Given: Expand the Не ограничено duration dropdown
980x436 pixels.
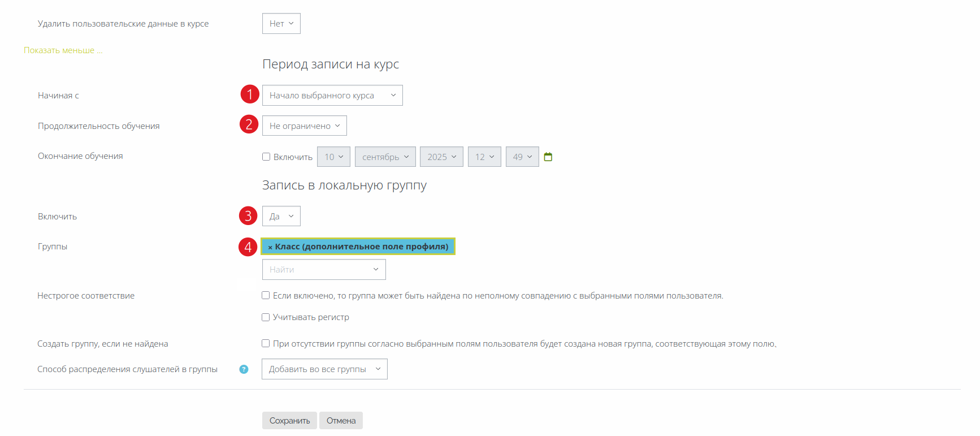Looking at the screenshot, I should 304,126.
